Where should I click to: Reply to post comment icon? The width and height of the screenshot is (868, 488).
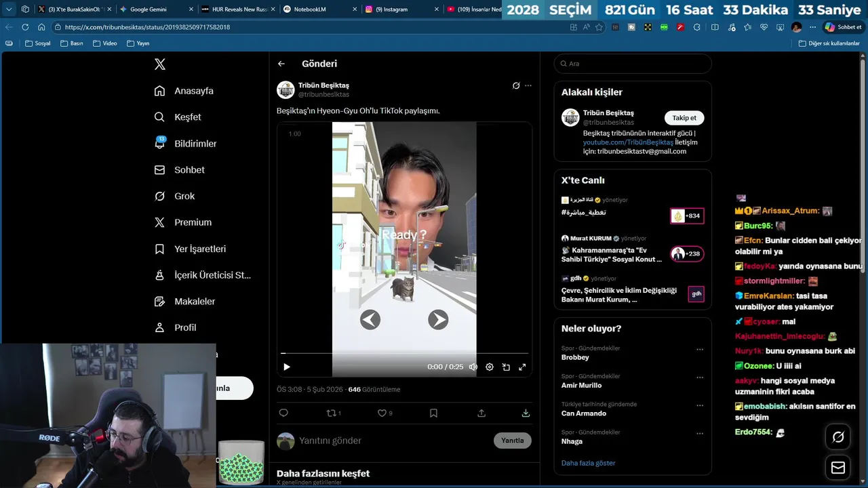click(x=283, y=413)
